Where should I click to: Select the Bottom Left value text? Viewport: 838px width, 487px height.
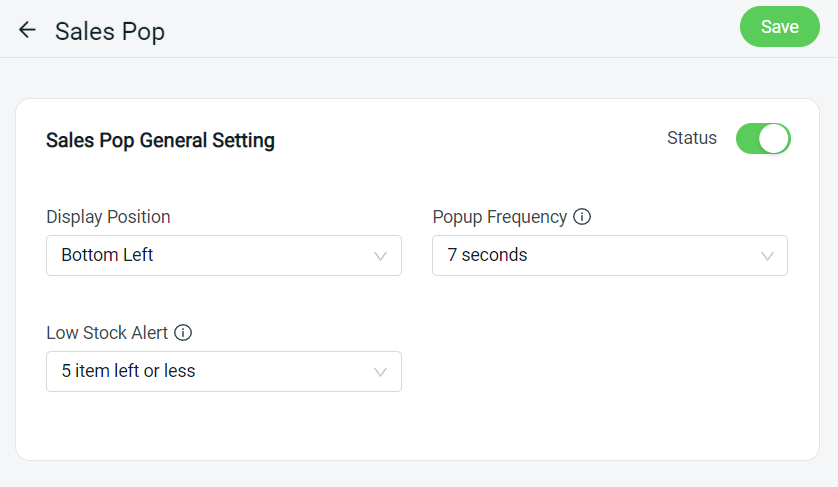[x=107, y=255]
